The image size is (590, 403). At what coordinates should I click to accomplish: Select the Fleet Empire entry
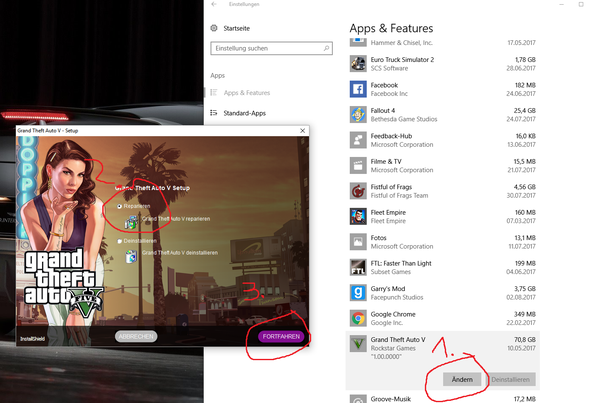(x=442, y=216)
